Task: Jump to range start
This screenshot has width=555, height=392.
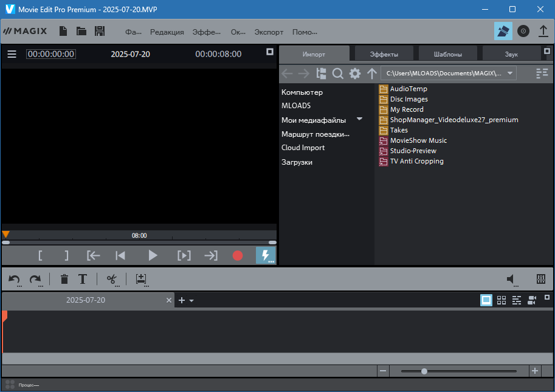Action: click(x=94, y=255)
